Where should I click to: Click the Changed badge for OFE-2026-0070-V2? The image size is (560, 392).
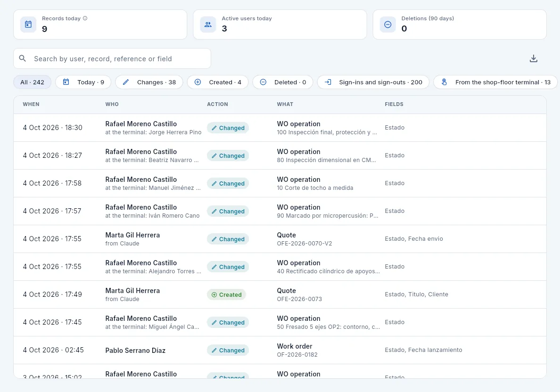pos(228,239)
